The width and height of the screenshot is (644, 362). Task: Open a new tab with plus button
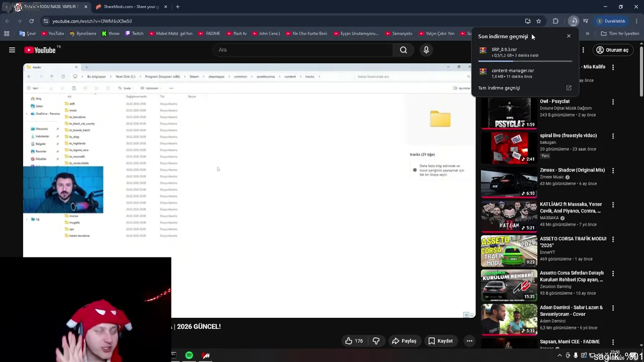coord(178,7)
